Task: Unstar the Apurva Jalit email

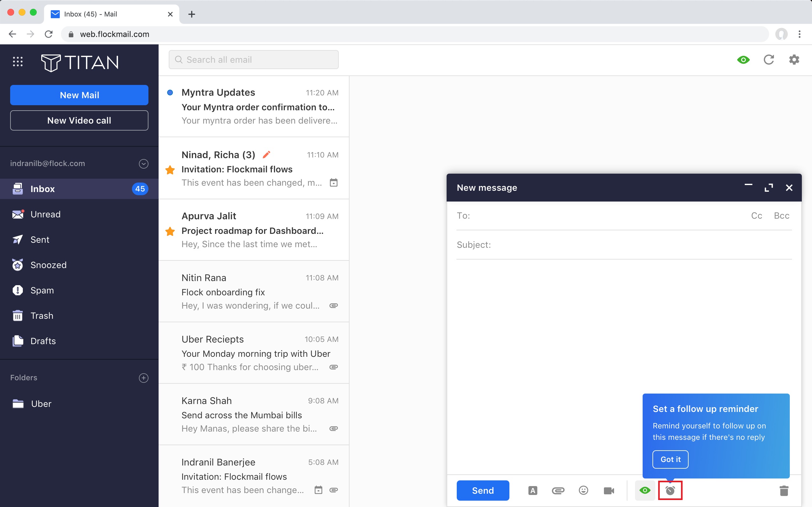Action: (170, 231)
